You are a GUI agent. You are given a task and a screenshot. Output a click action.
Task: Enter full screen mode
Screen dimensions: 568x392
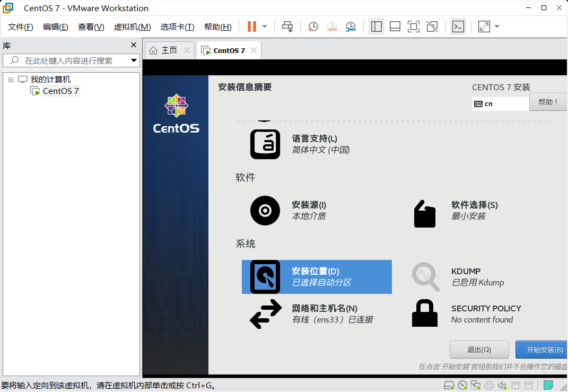[x=413, y=27]
